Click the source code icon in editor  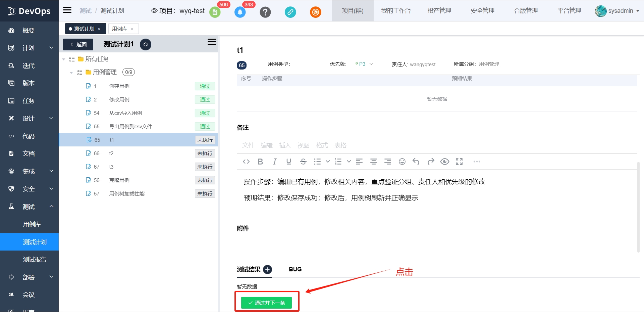coord(246,162)
